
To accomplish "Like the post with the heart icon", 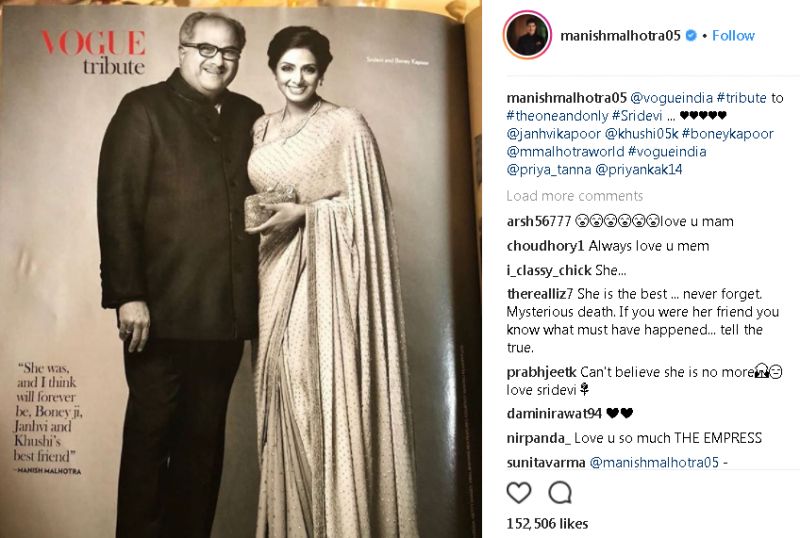I will pyautogui.click(x=519, y=493).
